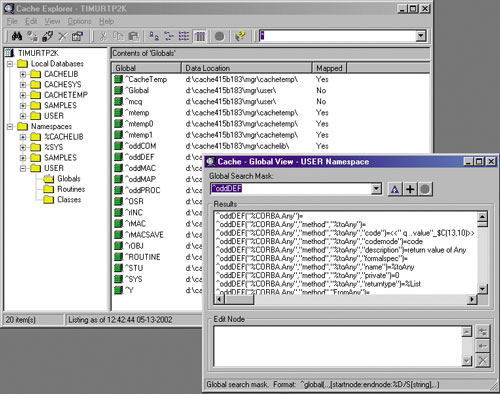Click the binoculars Find toolbar icon
500x394 pixels.
coord(17,36)
